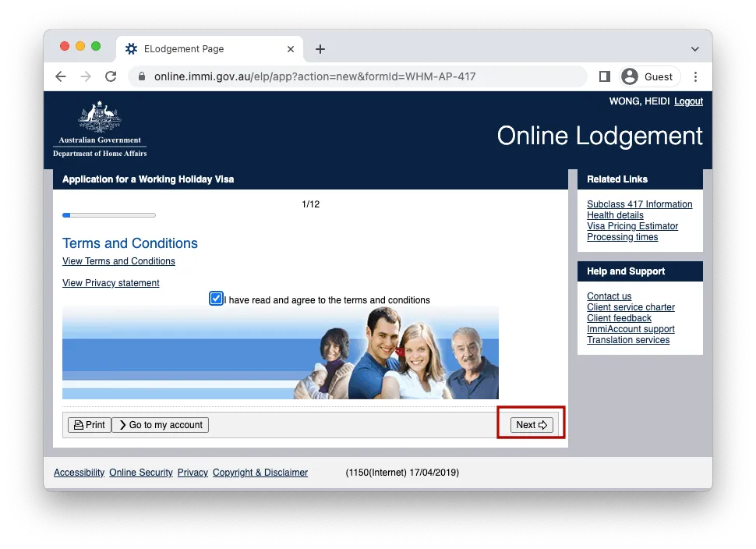Open ImmiAccount support link

pyautogui.click(x=631, y=329)
